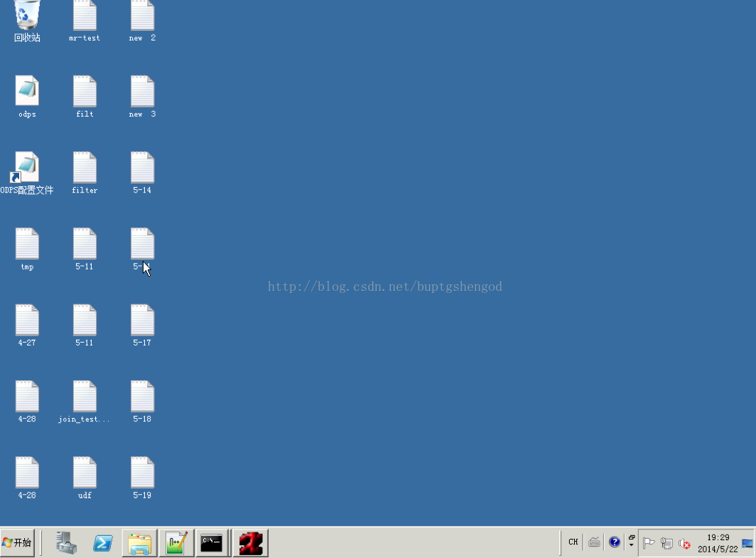Viewport: 756px width, 558px height.
Task: Open Windows Explorer folder taskbar button
Action: click(139, 542)
